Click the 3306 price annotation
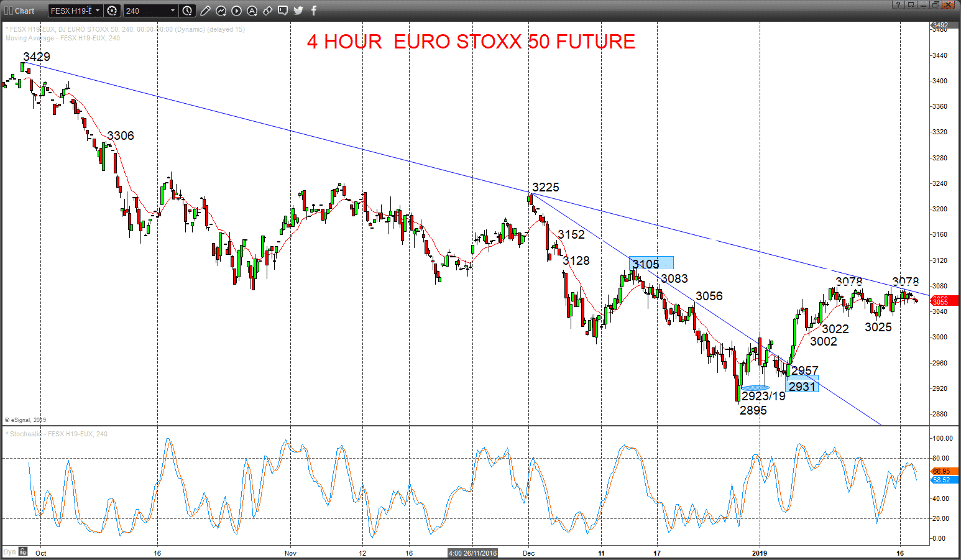This screenshot has width=961, height=560. (x=121, y=135)
